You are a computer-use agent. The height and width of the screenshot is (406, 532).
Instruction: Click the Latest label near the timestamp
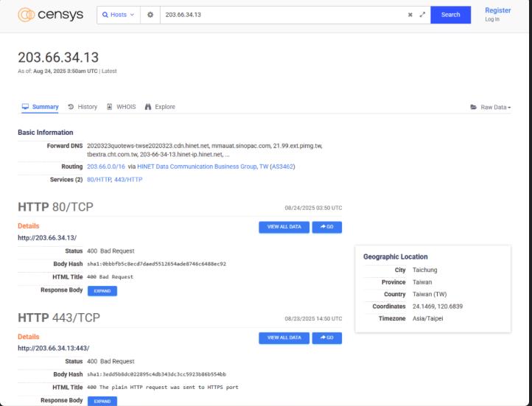109,71
